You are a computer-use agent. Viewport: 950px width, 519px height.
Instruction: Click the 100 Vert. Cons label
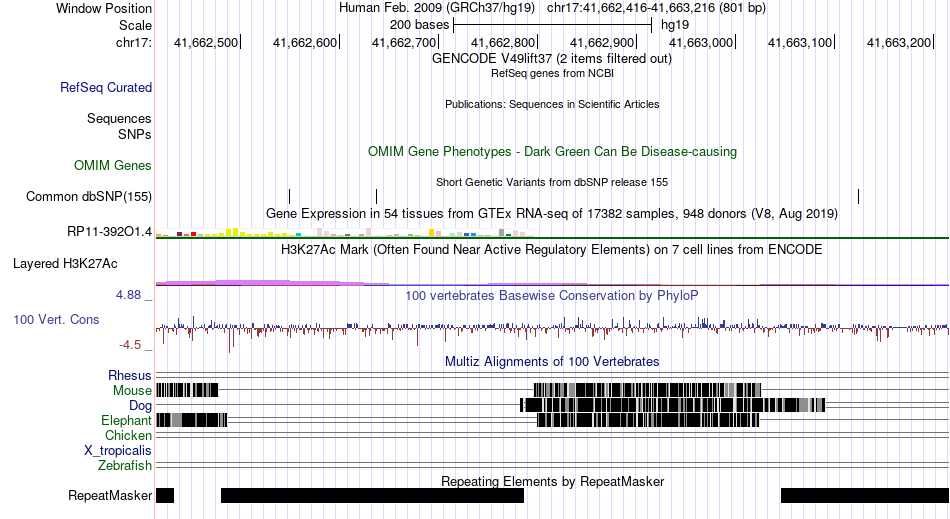click(56, 319)
